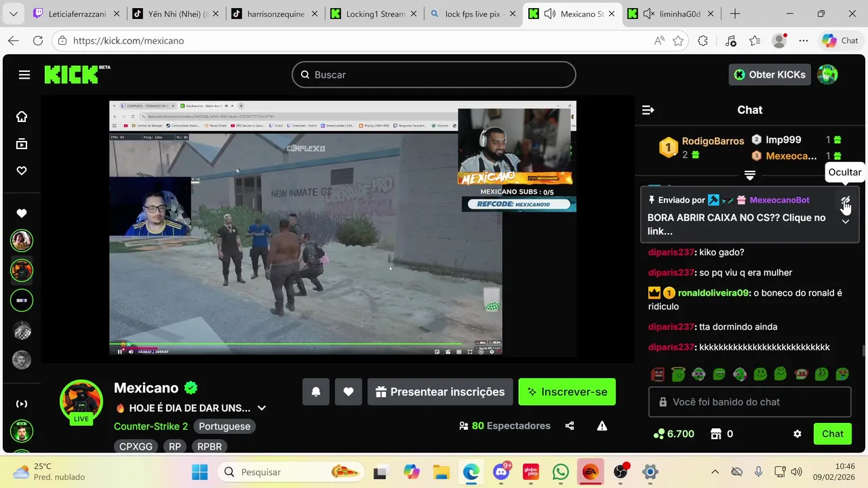Click Obter KICKs button
Screen dimensions: 868x488
(770, 75)
